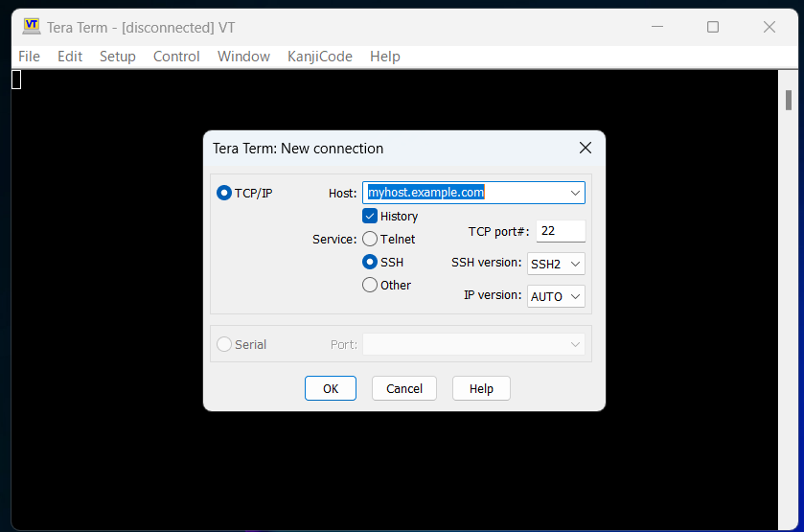Open the KanjiCode menu
The width and height of the screenshot is (804, 532).
[320, 57]
